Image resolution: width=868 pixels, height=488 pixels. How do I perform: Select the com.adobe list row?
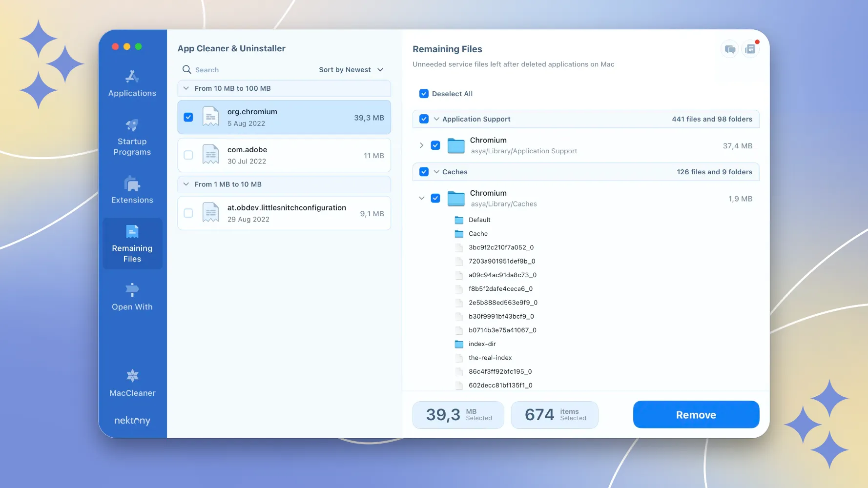[284, 155]
